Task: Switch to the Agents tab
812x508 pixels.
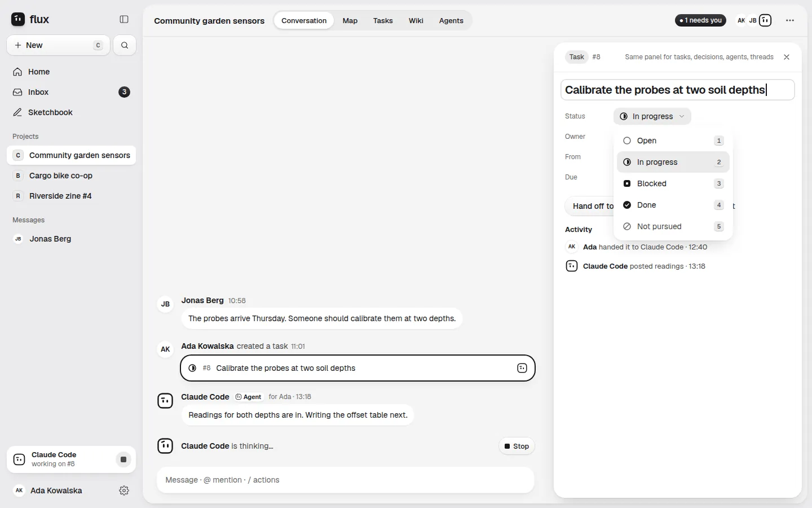Action: [x=451, y=20]
